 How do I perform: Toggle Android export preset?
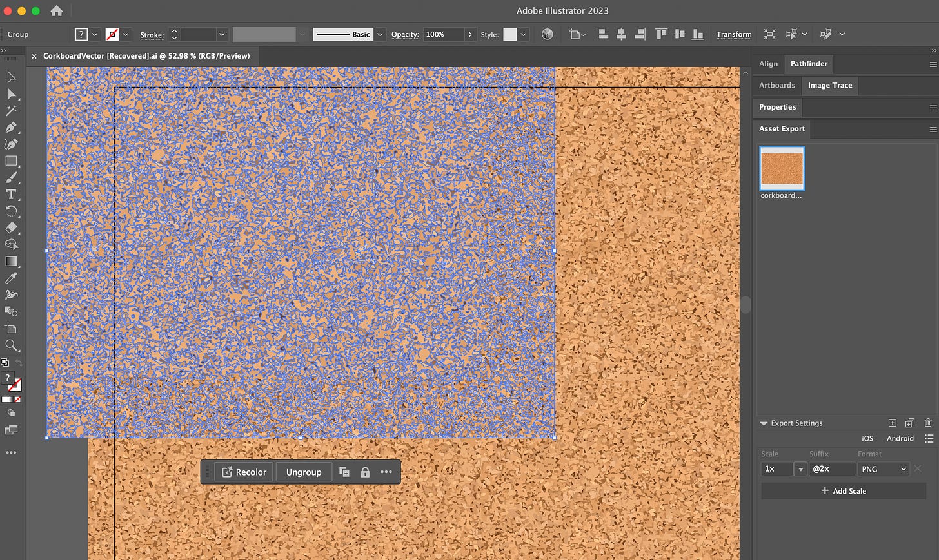[x=900, y=438]
